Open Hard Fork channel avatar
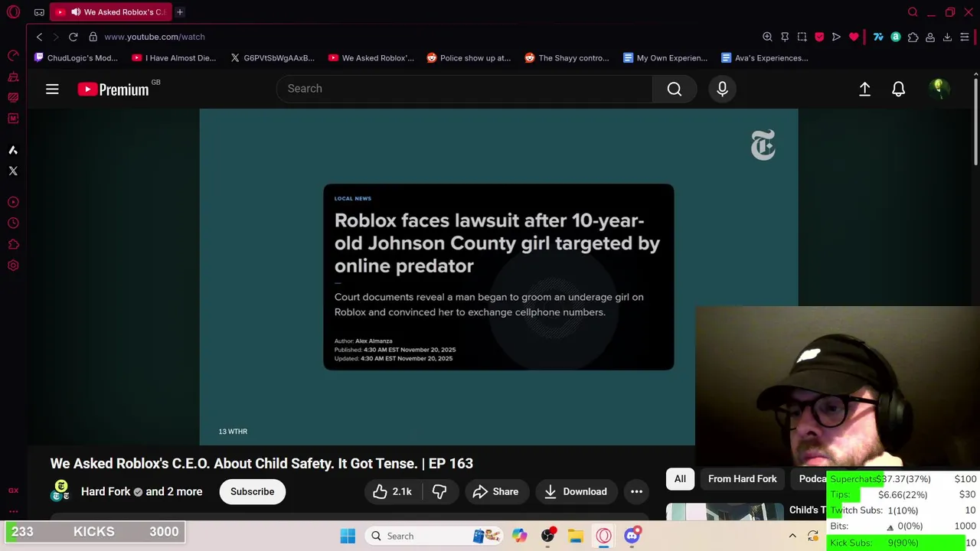 (x=60, y=491)
